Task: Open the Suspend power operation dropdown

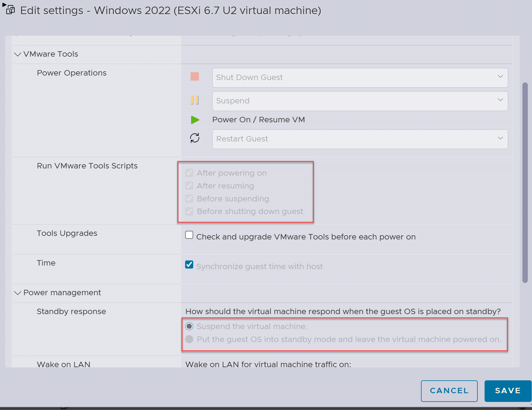Action: (360, 101)
